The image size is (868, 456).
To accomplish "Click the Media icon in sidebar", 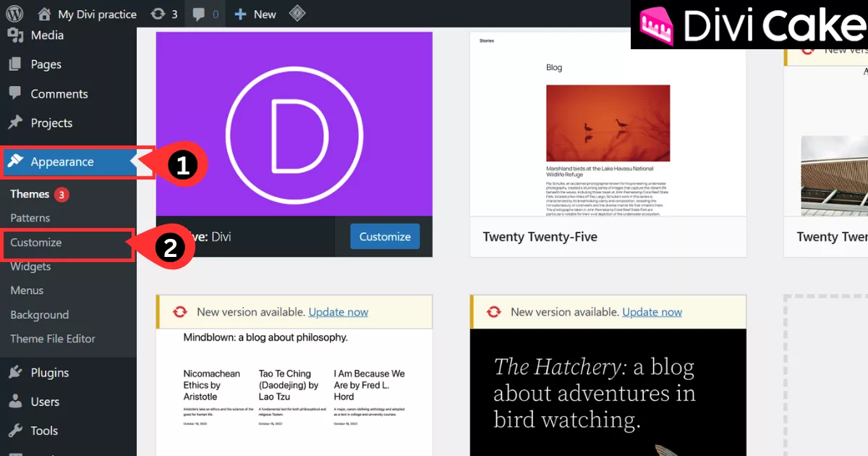I will [14, 35].
